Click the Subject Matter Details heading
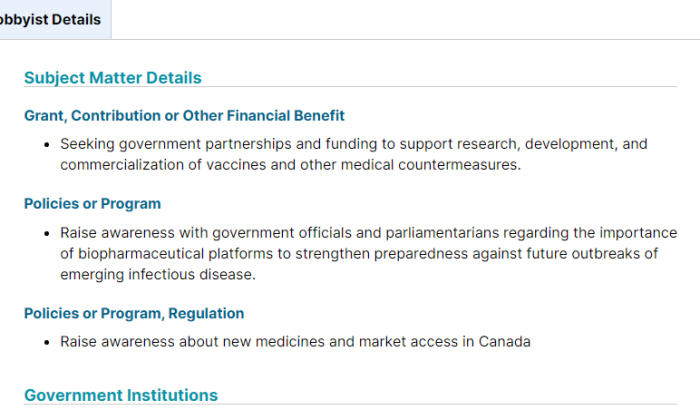The width and height of the screenshot is (700, 410). pyautogui.click(x=113, y=78)
